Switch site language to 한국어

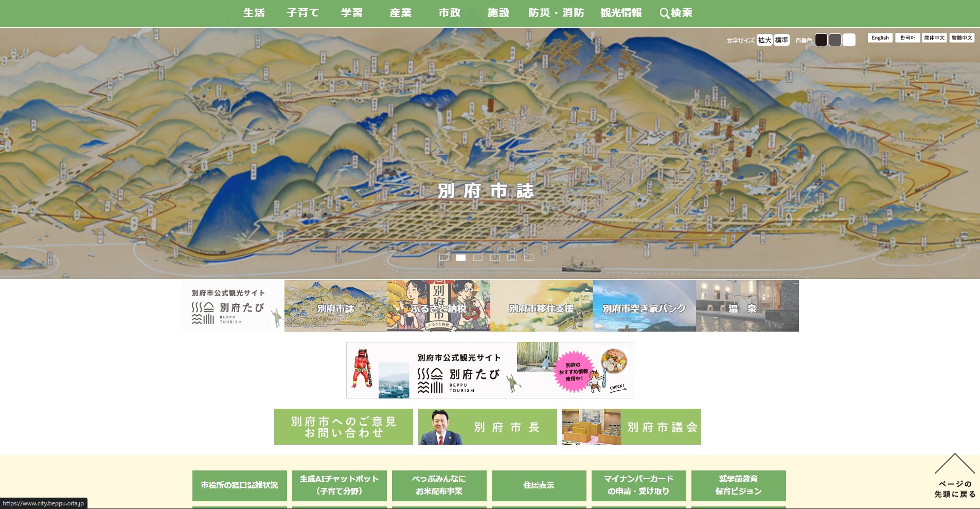click(x=908, y=38)
